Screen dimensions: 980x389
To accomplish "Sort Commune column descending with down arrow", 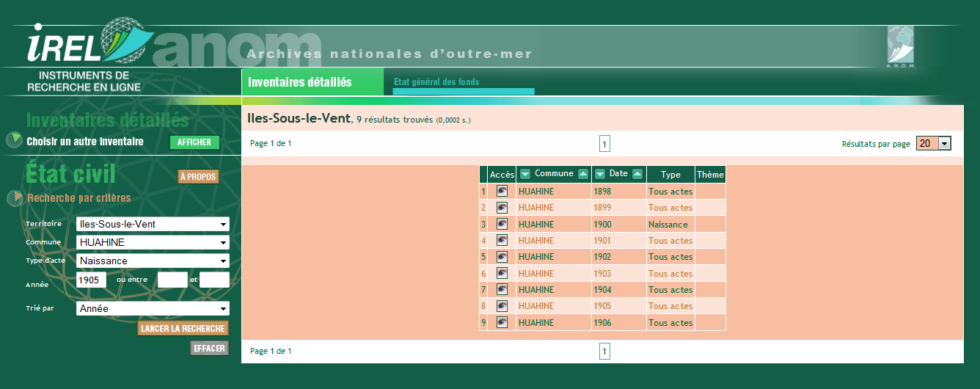I will pyautogui.click(x=525, y=174).
